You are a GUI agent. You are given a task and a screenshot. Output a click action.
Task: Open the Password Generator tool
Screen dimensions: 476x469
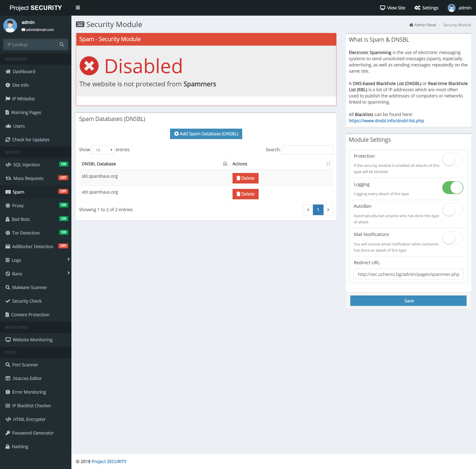(x=33, y=433)
